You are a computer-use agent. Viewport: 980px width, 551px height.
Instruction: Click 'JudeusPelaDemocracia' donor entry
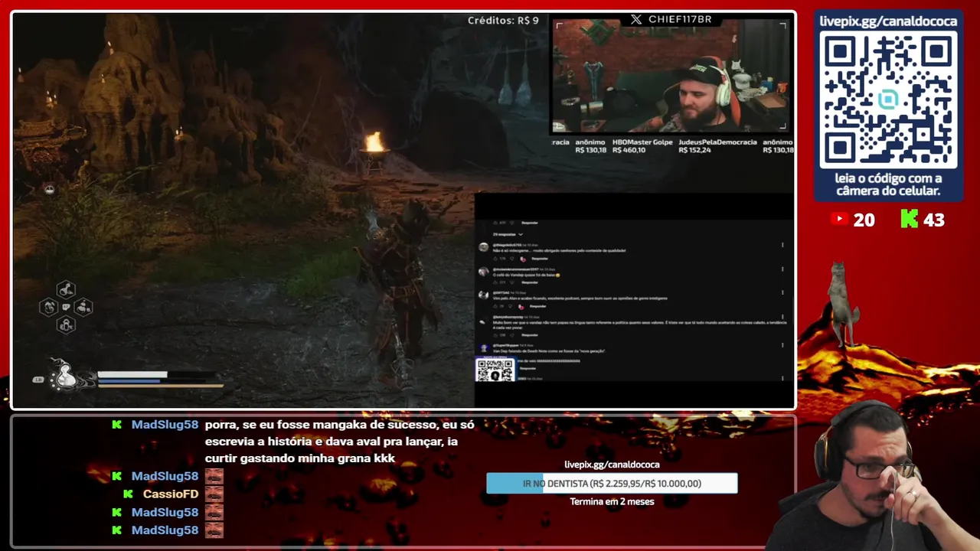click(x=717, y=142)
